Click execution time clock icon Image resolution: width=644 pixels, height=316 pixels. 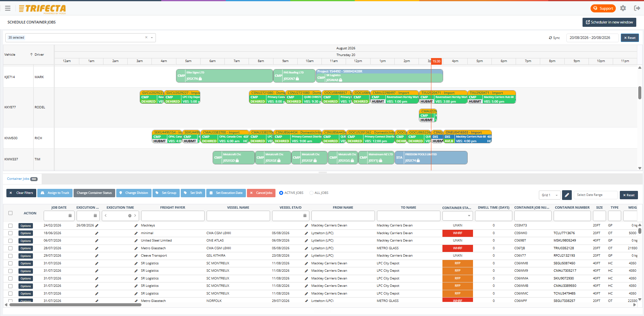point(130,216)
